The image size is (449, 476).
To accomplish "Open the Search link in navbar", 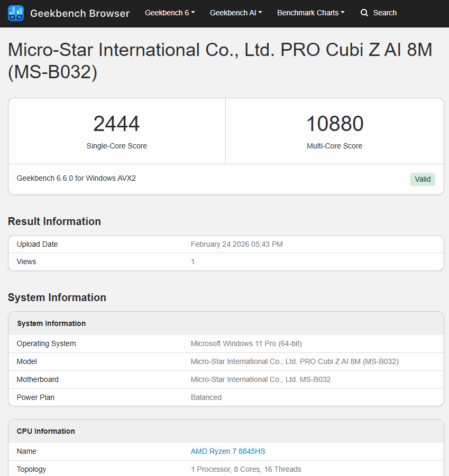I will pos(384,13).
